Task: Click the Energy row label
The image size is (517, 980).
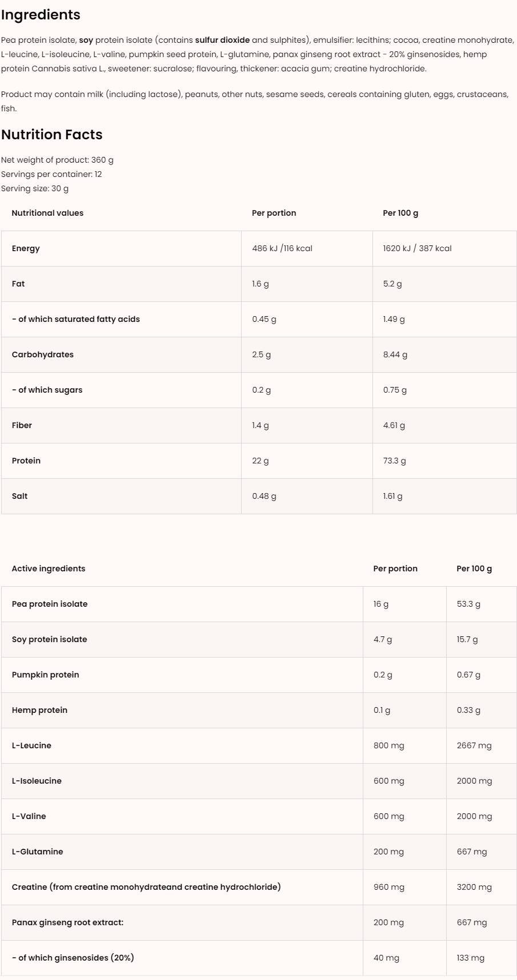Action: [x=26, y=248]
